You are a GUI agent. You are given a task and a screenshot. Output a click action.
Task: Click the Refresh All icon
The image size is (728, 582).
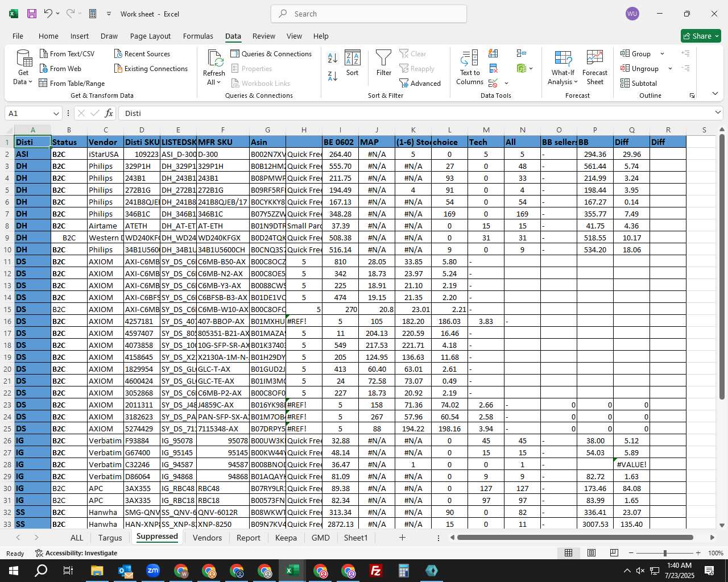(x=214, y=59)
